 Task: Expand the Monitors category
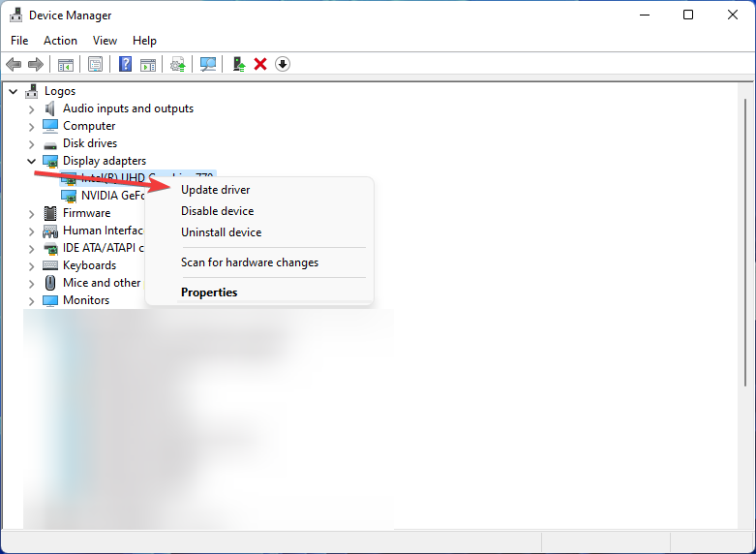pos(31,300)
